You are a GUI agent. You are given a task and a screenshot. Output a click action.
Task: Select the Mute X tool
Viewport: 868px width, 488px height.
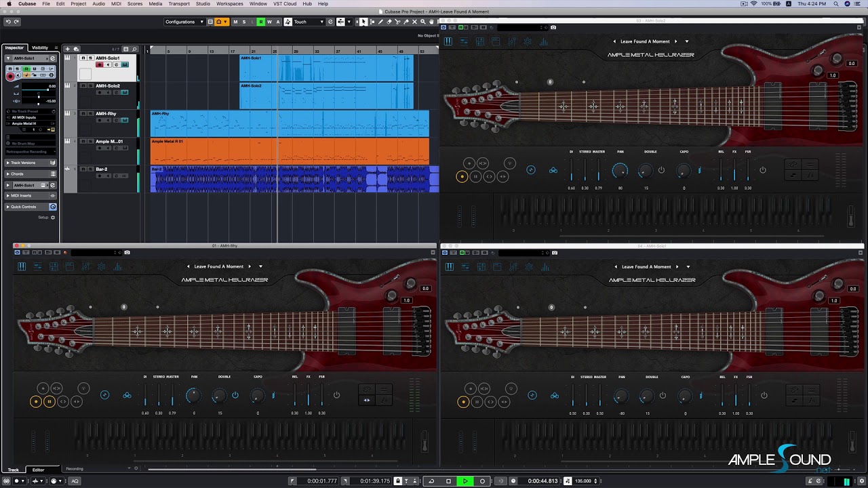pyautogui.click(x=414, y=22)
